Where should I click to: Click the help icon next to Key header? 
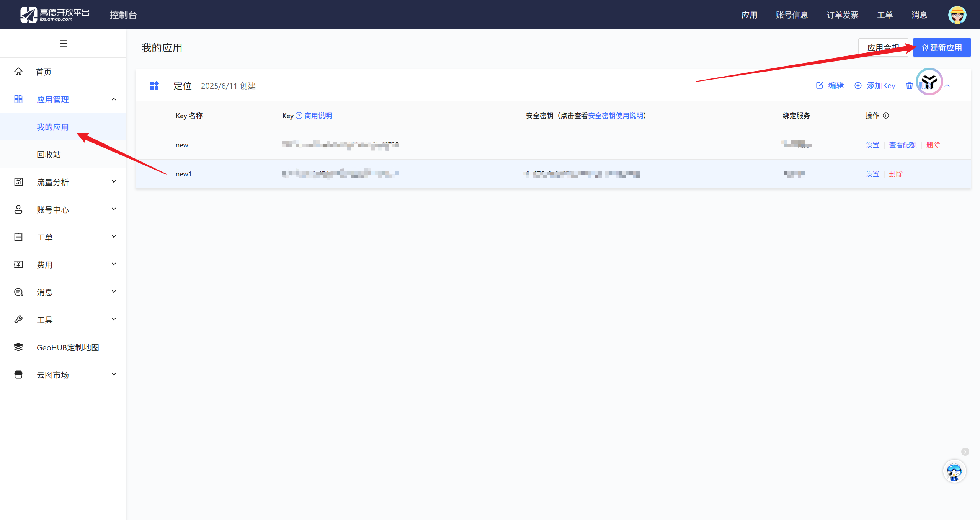coord(299,116)
